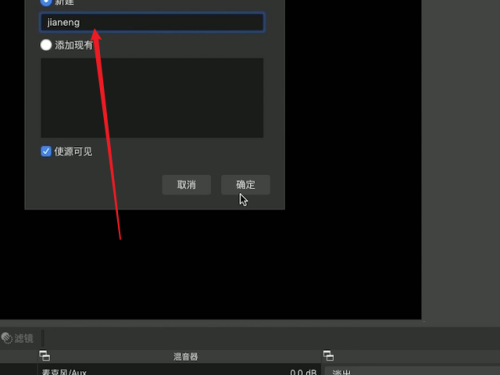
Task: Select the 添加现有 radio option
Action: tap(46, 45)
